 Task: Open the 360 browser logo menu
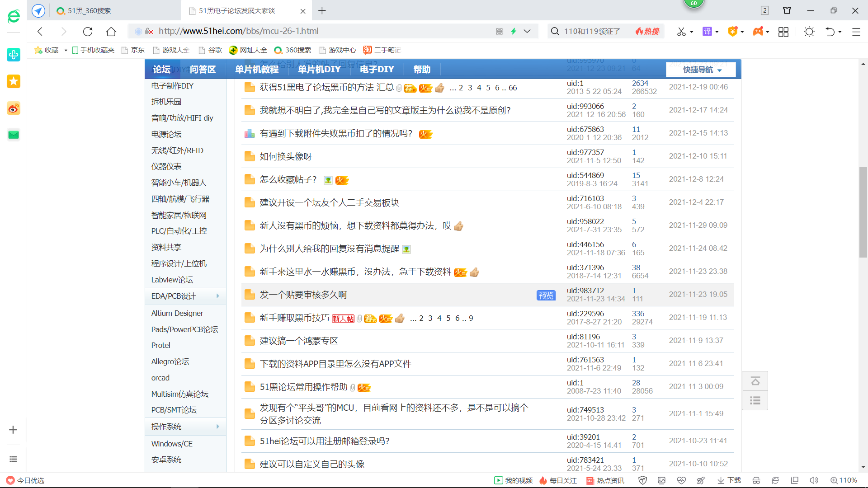[14, 17]
